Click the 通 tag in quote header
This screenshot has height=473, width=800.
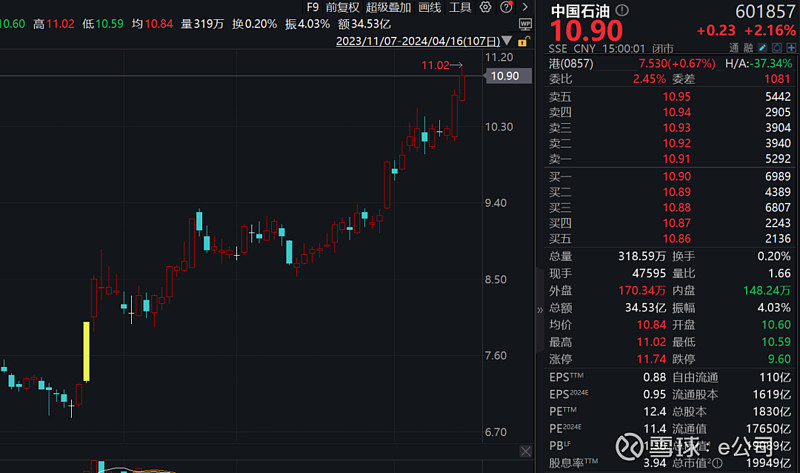click(x=734, y=48)
